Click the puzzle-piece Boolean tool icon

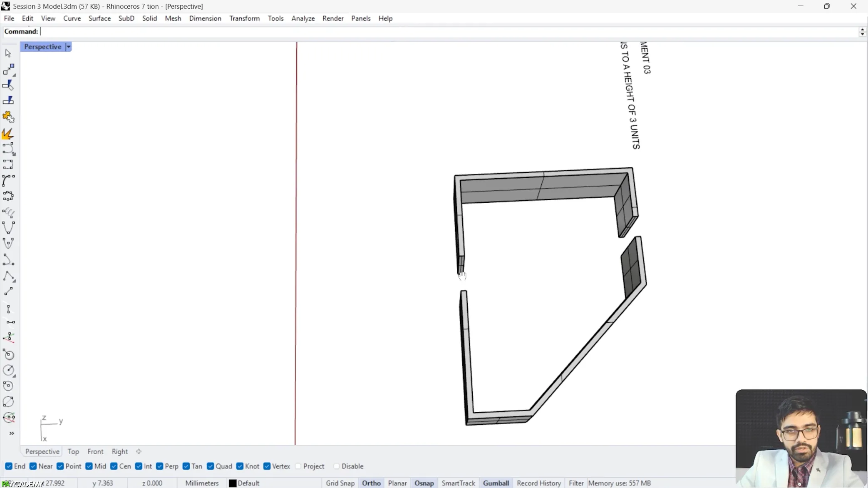(8, 117)
